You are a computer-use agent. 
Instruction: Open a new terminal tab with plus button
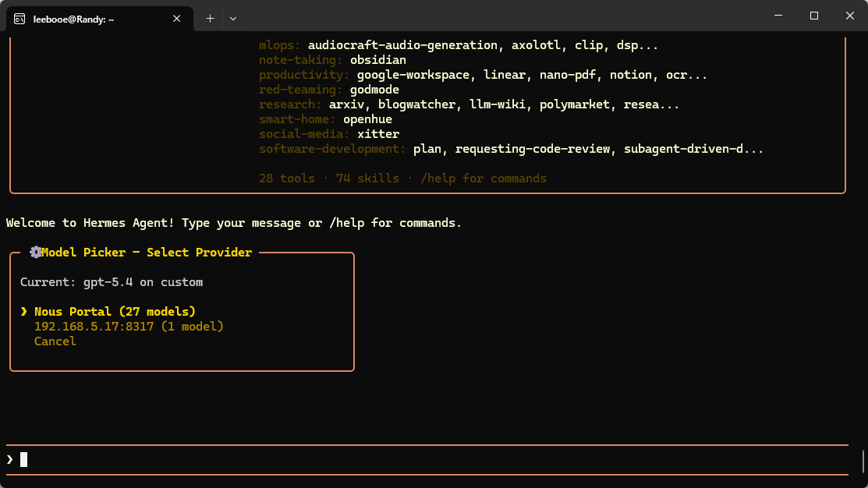(210, 19)
